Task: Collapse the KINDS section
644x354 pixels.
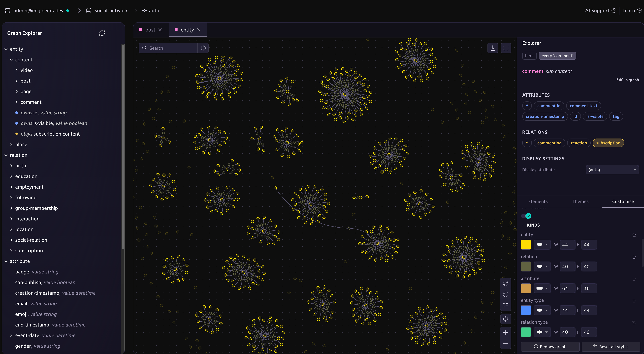Action: pos(522,225)
